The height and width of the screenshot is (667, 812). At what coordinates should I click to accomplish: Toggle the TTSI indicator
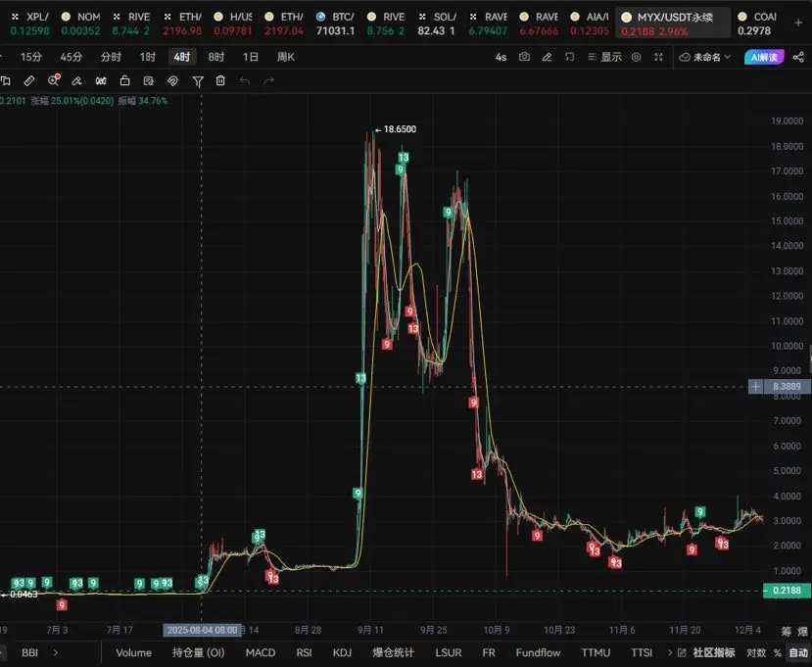642,652
